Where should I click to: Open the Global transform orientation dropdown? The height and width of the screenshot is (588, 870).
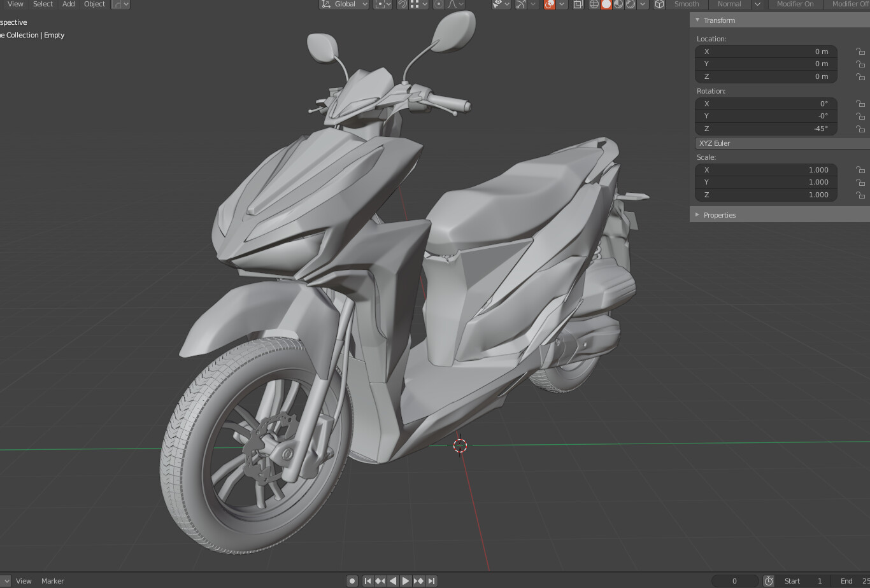(344, 4)
